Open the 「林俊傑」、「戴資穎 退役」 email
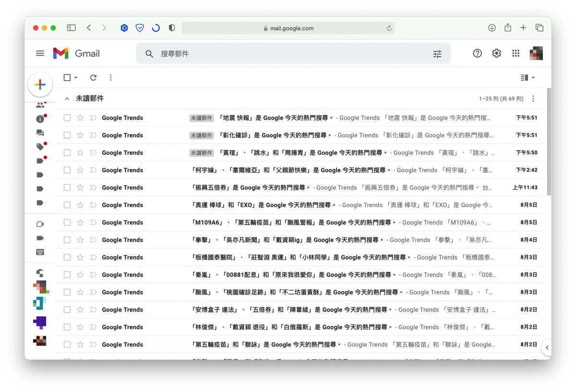The height and width of the screenshot is (392, 576). coord(300,327)
